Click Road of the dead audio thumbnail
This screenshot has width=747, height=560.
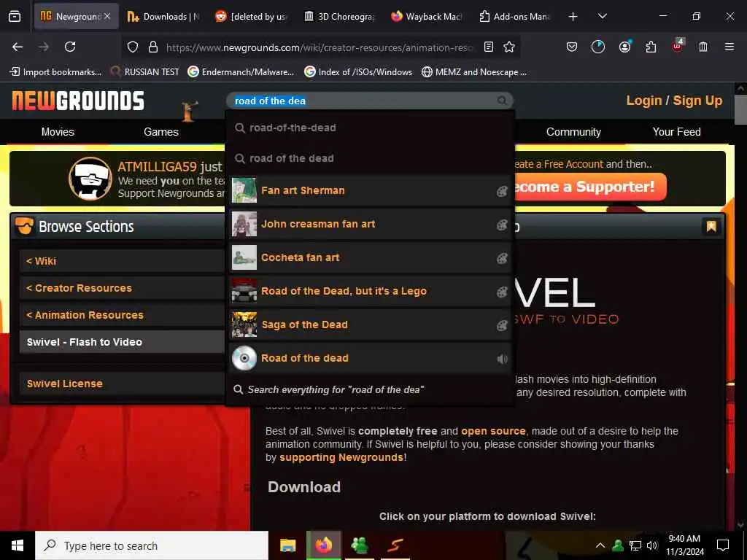(x=244, y=358)
